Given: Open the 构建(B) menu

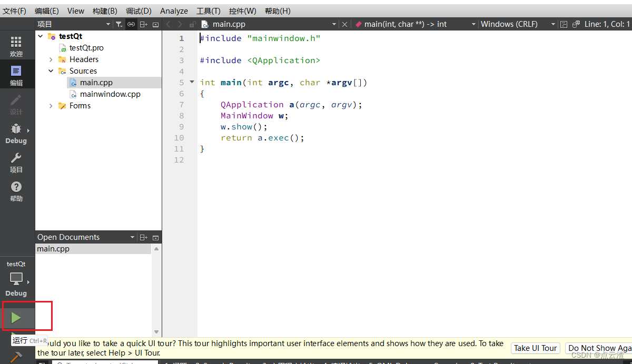Looking at the screenshot, I should point(105,11).
